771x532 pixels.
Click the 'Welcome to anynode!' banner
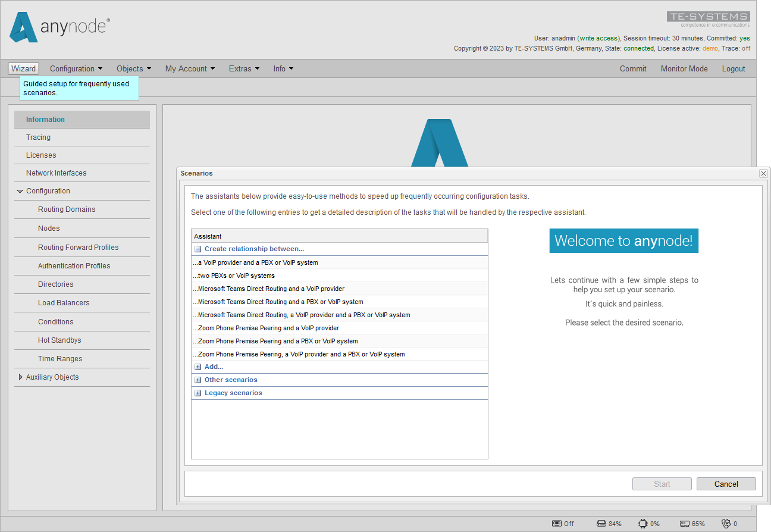pos(623,240)
